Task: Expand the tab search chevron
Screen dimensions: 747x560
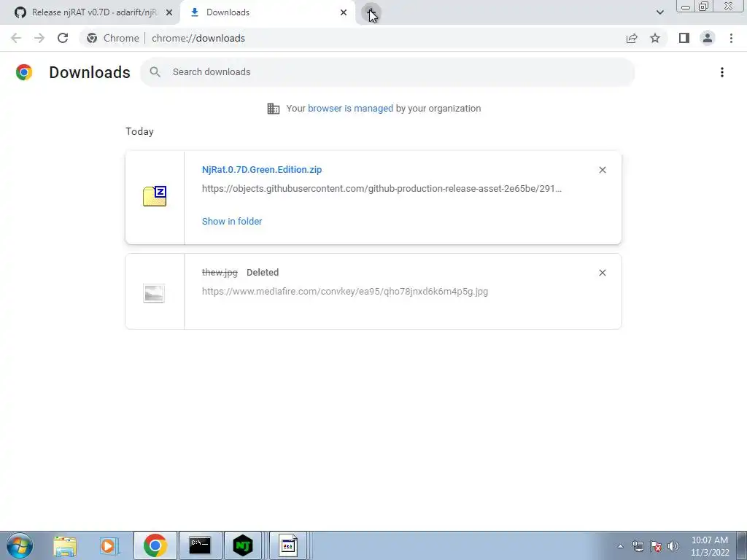Action: tap(659, 12)
